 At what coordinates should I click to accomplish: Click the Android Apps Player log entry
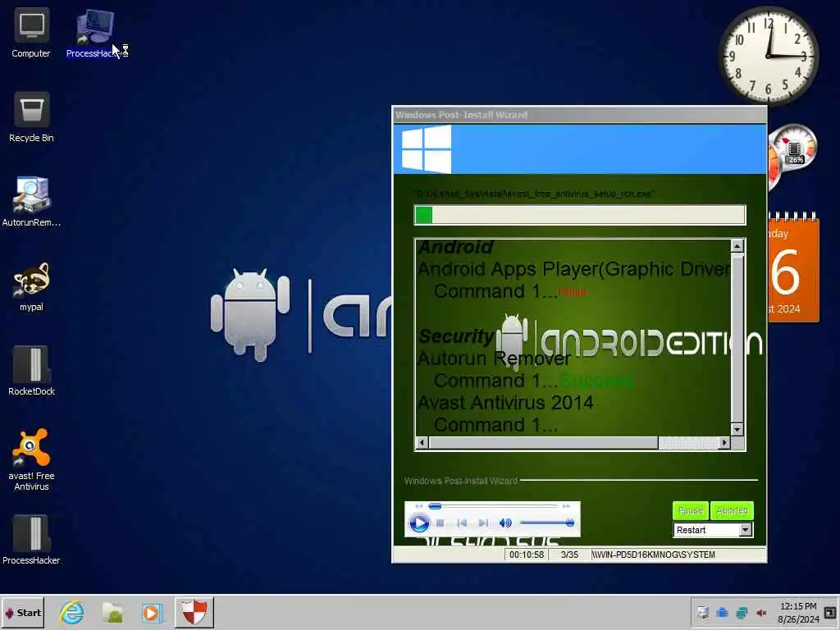click(573, 269)
